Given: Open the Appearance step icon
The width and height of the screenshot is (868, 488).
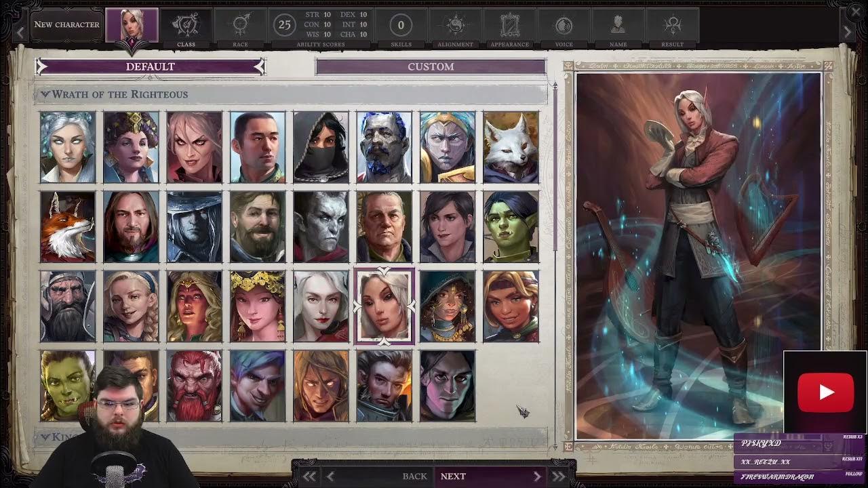Looking at the screenshot, I should tap(509, 28).
